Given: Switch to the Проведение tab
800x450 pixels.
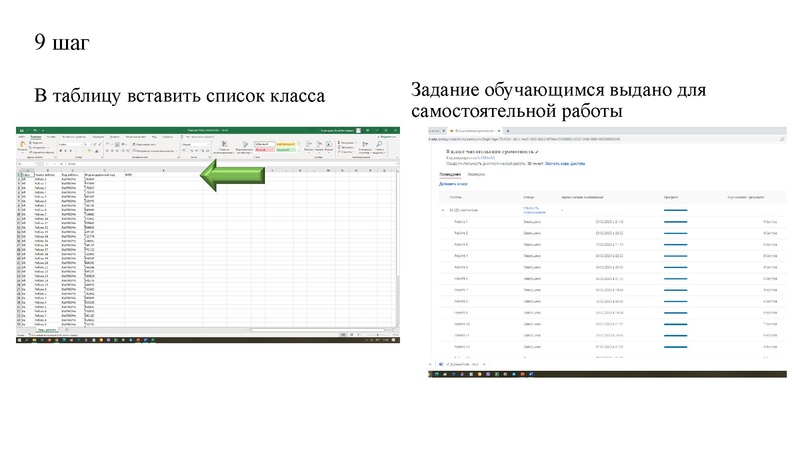Looking at the screenshot, I should coord(449,174).
